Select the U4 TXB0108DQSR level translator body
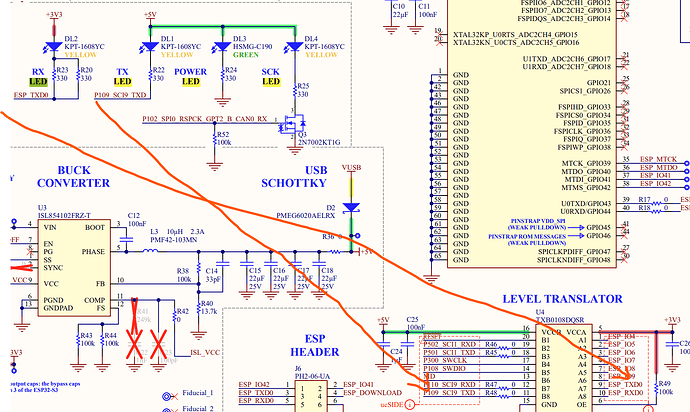Screen dimensions: 690x412 (564, 368)
